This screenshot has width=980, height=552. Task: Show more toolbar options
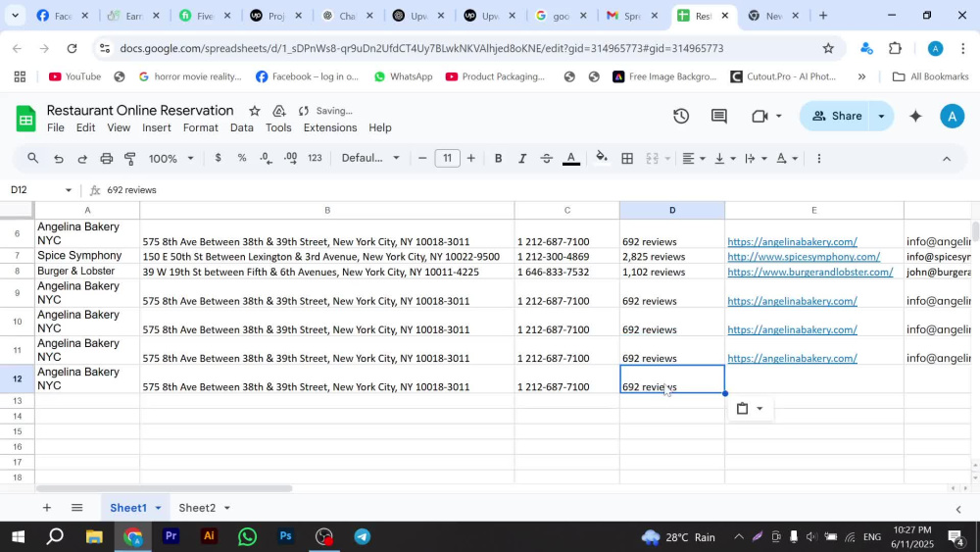[x=818, y=159]
